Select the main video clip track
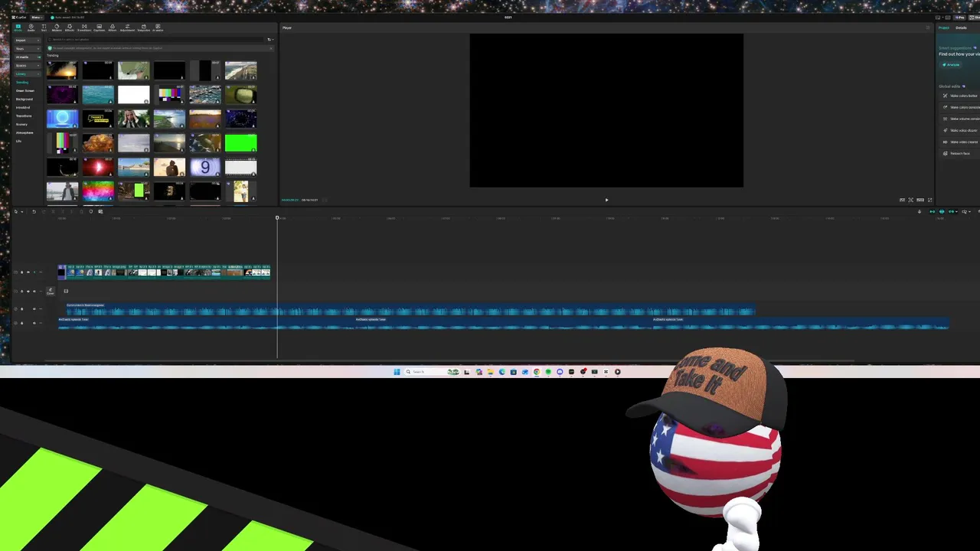Image resolution: width=980 pixels, height=551 pixels. [x=164, y=271]
